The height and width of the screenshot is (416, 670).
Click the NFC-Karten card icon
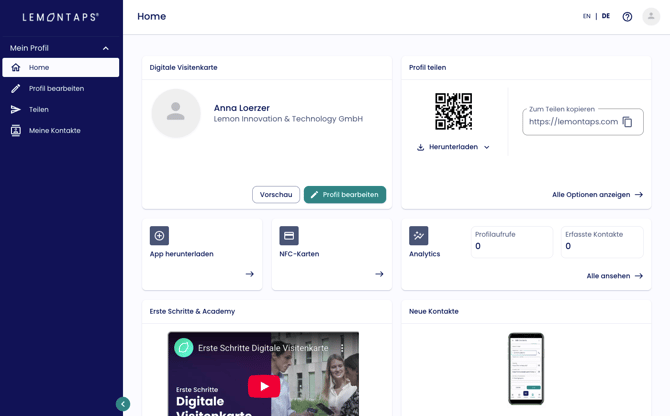click(289, 236)
